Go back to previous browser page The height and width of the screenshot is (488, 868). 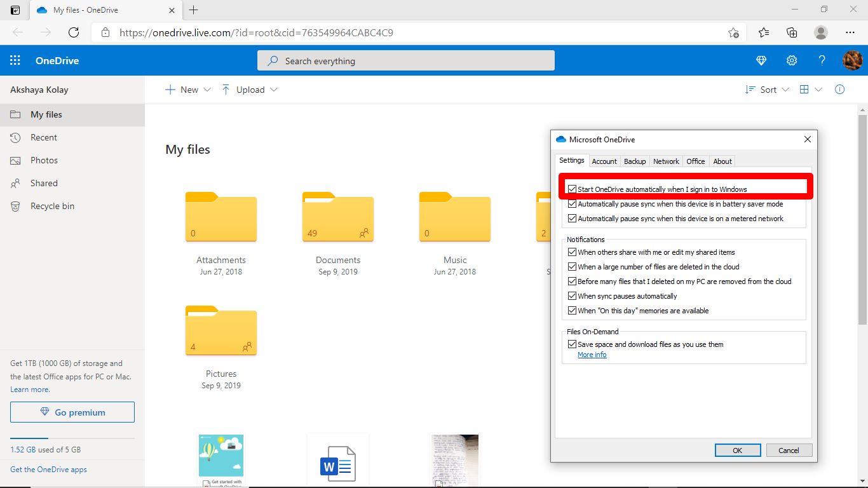[18, 32]
